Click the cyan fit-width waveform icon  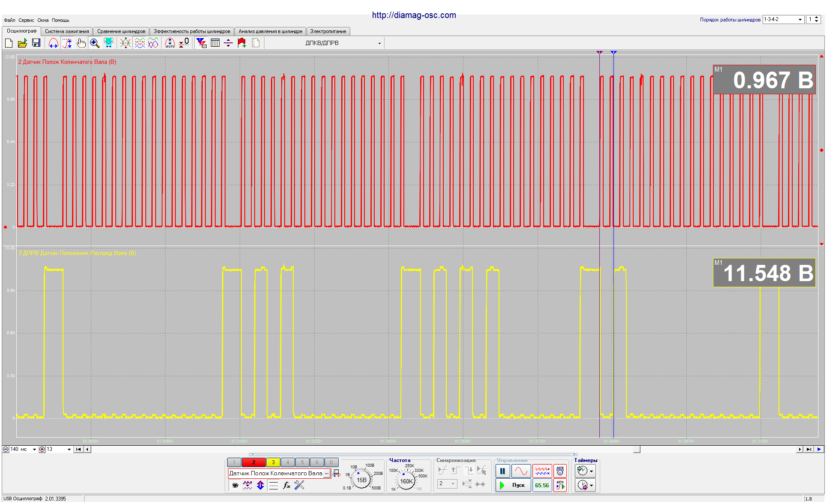108,43
